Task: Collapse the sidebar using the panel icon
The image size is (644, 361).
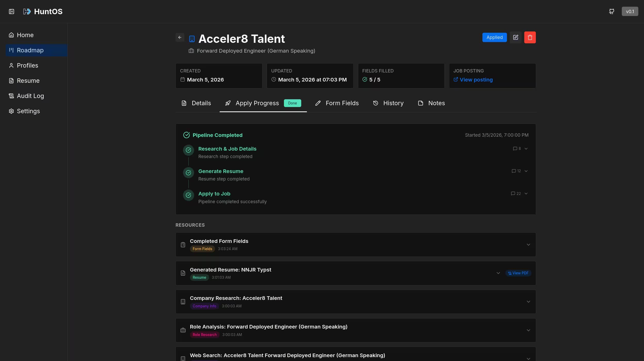Action: (11, 12)
